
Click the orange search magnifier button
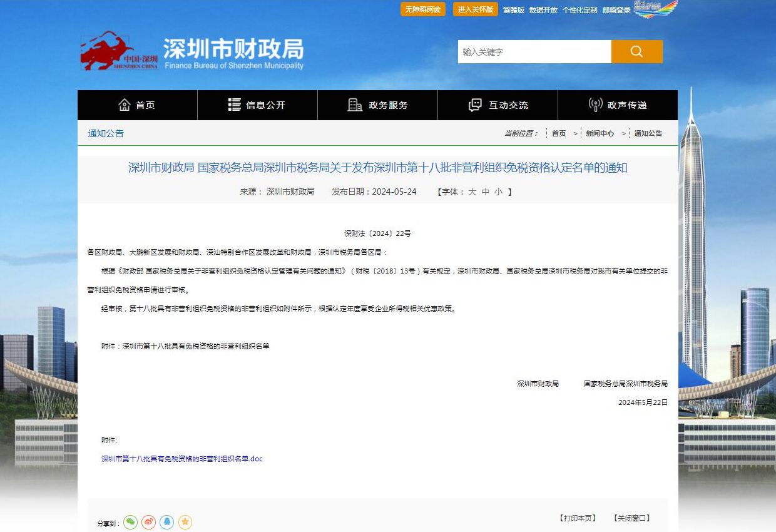(636, 52)
